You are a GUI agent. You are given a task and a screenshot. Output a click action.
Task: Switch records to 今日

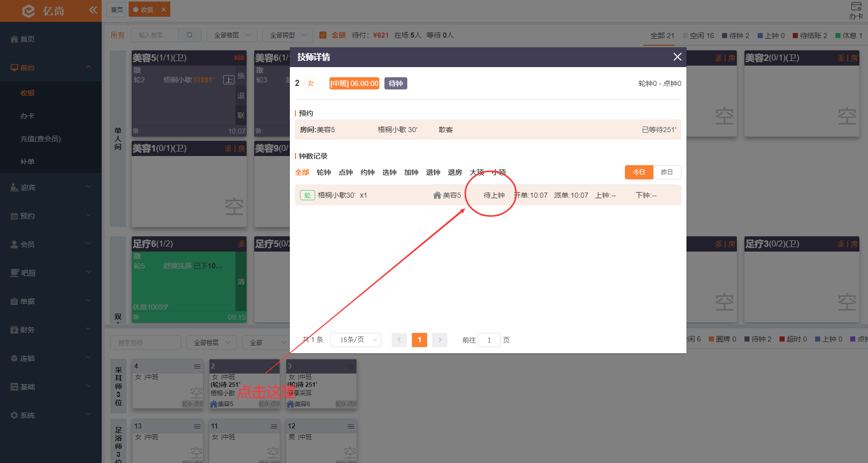pyautogui.click(x=639, y=172)
